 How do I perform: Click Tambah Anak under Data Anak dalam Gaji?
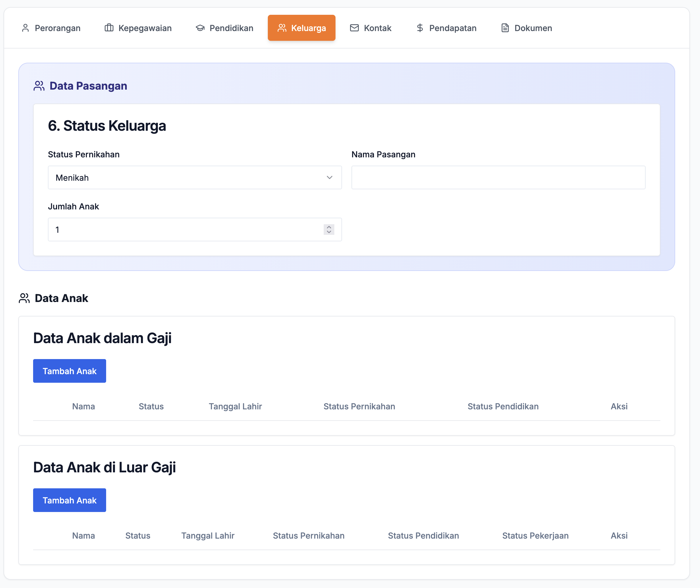(x=69, y=371)
